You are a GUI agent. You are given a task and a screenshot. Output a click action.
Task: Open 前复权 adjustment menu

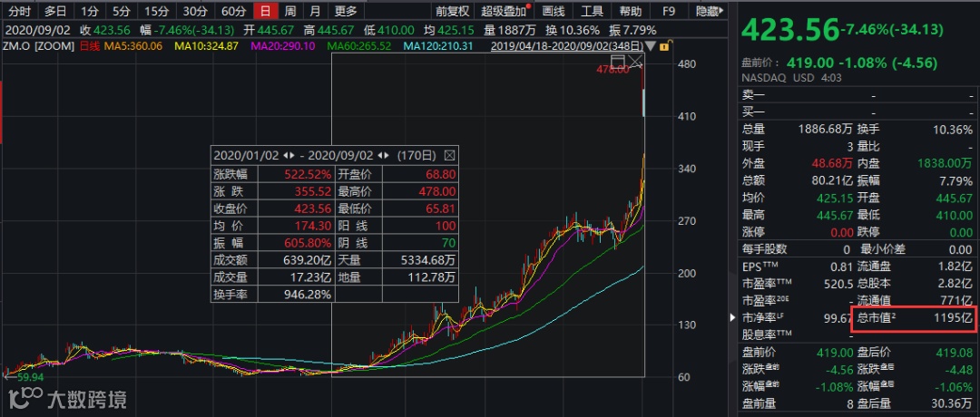click(x=452, y=11)
